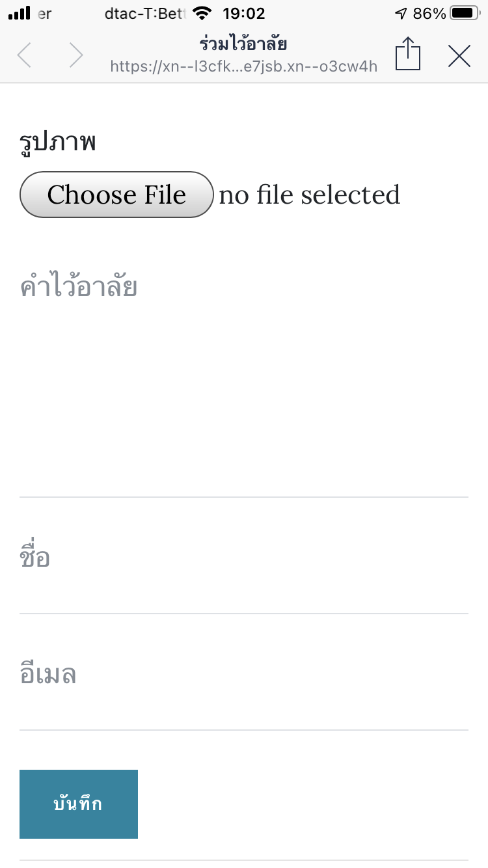
Task: Tap the 86% battery percentage
Action: pos(429,14)
